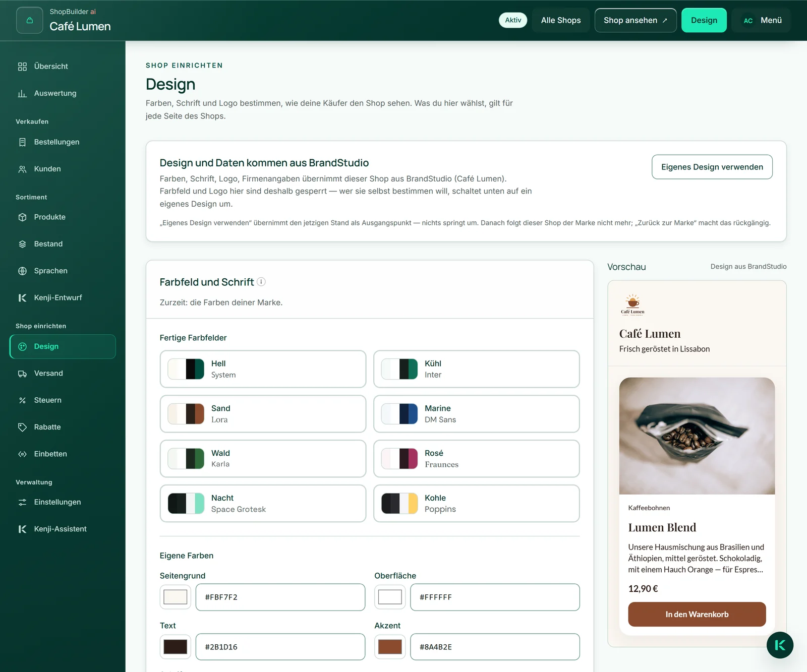The image size is (807, 672).
Task: Click the Akzent hex field #8A4B2E
Action: pos(495,647)
